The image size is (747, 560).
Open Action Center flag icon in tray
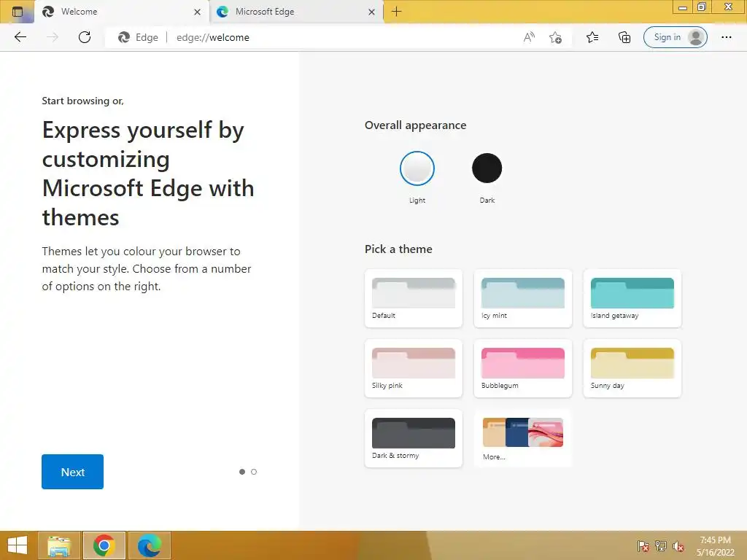point(643,546)
